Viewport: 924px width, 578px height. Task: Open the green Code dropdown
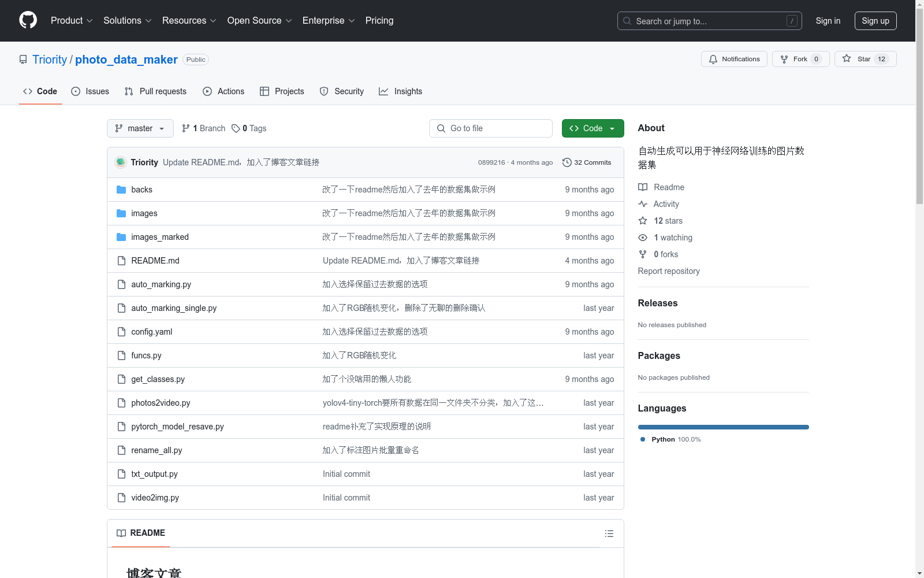coord(593,128)
